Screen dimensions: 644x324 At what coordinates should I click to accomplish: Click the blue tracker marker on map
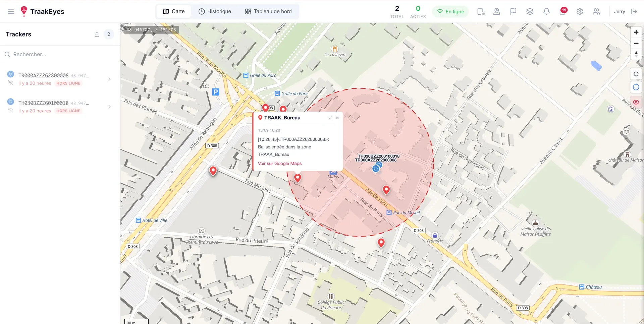(x=376, y=169)
